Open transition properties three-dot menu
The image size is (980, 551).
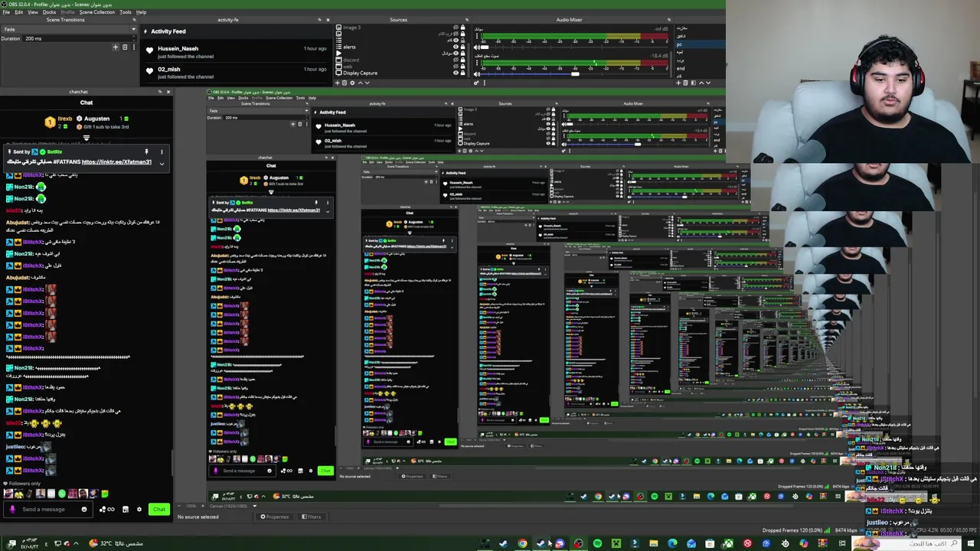coord(134,47)
